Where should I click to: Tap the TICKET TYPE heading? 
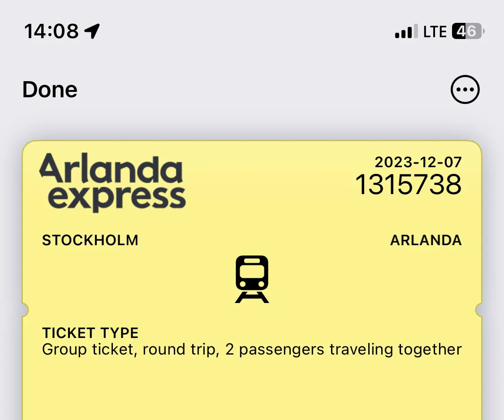pos(90,333)
